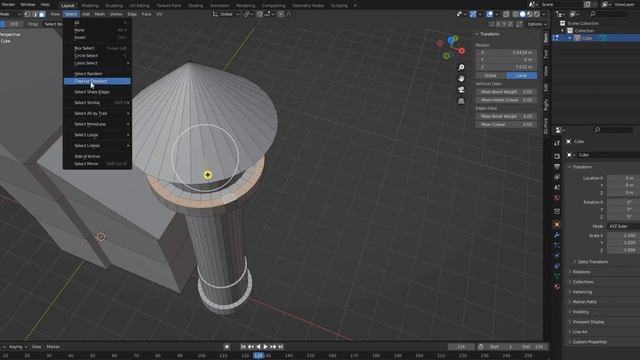Edit the Median X value field

pyautogui.click(x=506, y=52)
